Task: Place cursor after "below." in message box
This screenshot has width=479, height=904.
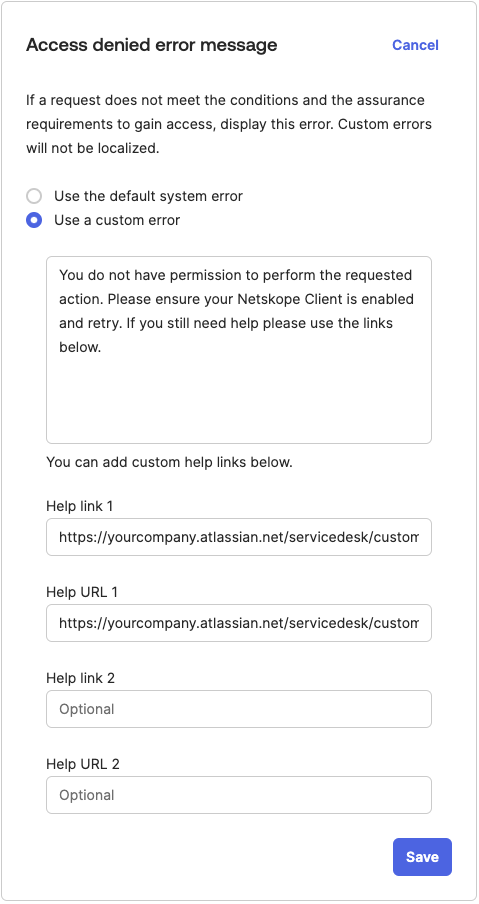Action: 104,348
